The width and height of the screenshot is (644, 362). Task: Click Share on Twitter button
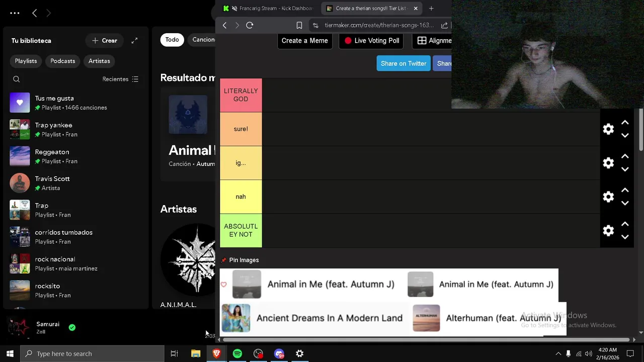click(x=404, y=63)
